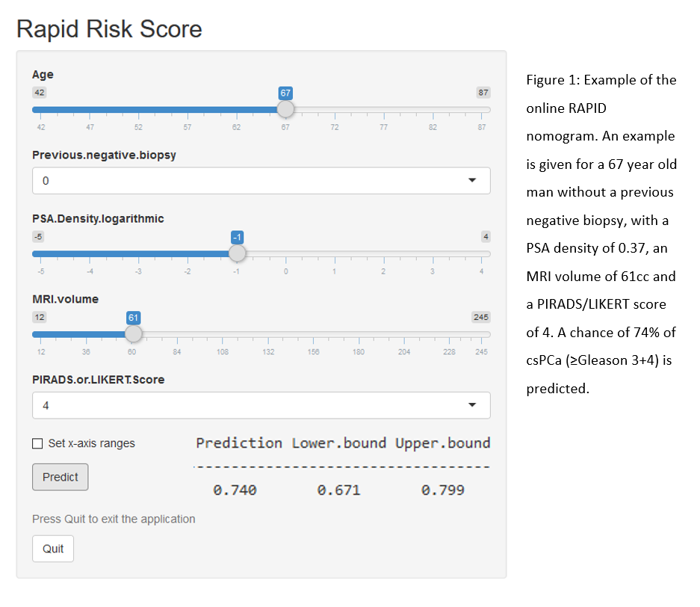Click the PSA.Density.logarithmic slider handle
Image resolution: width=700 pixels, height=607 pixels.
237,253
